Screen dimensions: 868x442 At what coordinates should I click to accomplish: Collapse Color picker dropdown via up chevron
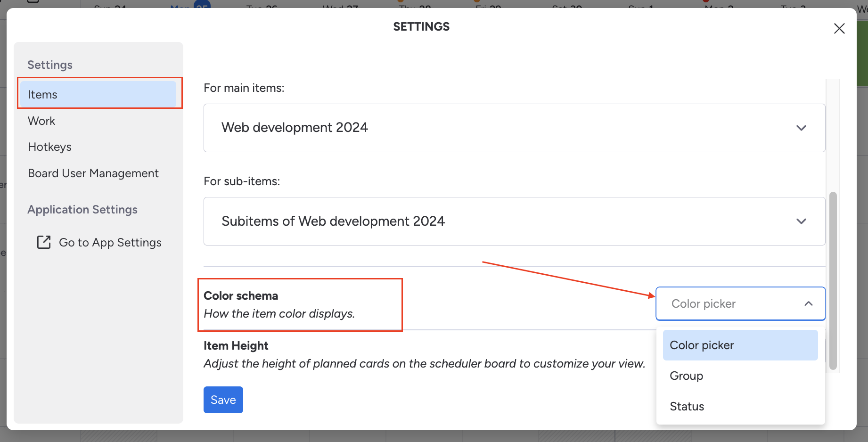[808, 304]
